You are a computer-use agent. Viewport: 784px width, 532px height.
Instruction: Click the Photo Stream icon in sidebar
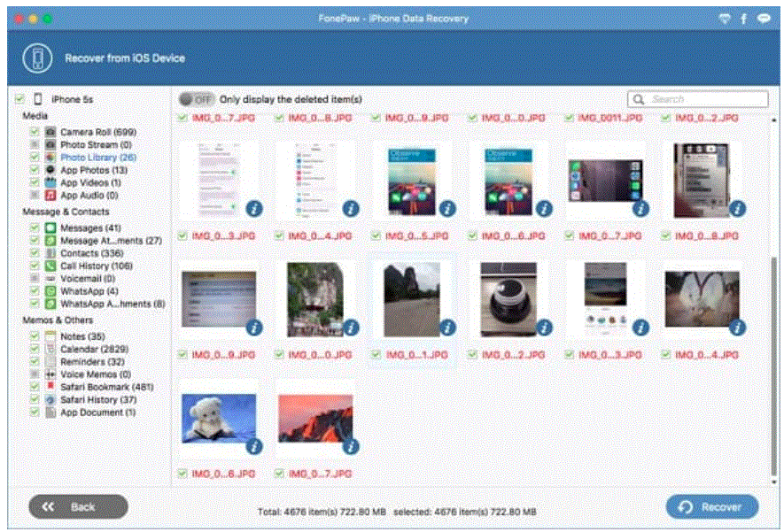50,144
